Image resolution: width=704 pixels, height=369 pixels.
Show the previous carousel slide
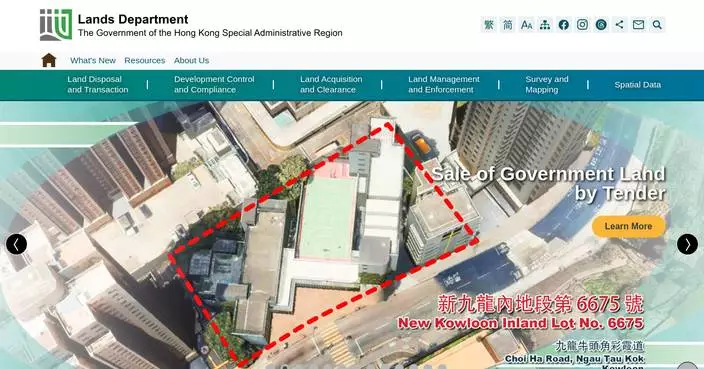pyautogui.click(x=17, y=244)
